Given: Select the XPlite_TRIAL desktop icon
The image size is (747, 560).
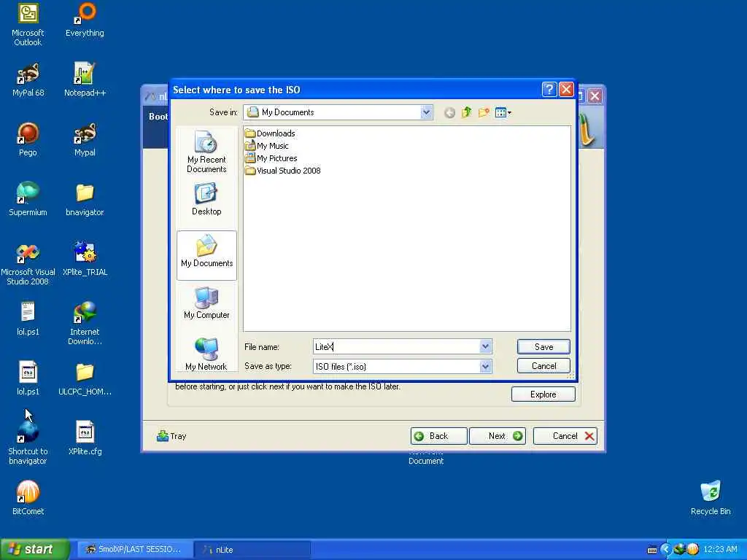Looking at the screenshot, I should [85, 259].
